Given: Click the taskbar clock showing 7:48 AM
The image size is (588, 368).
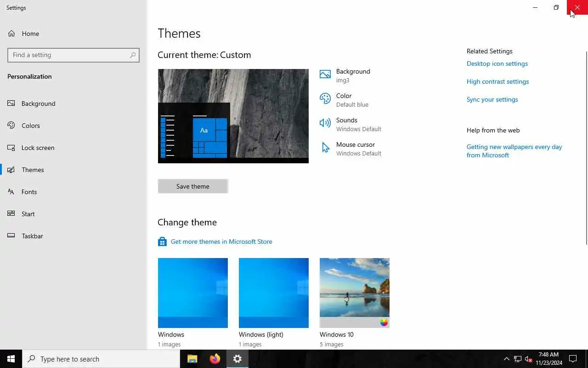Looking at the screenshot, I should [548, 359].
